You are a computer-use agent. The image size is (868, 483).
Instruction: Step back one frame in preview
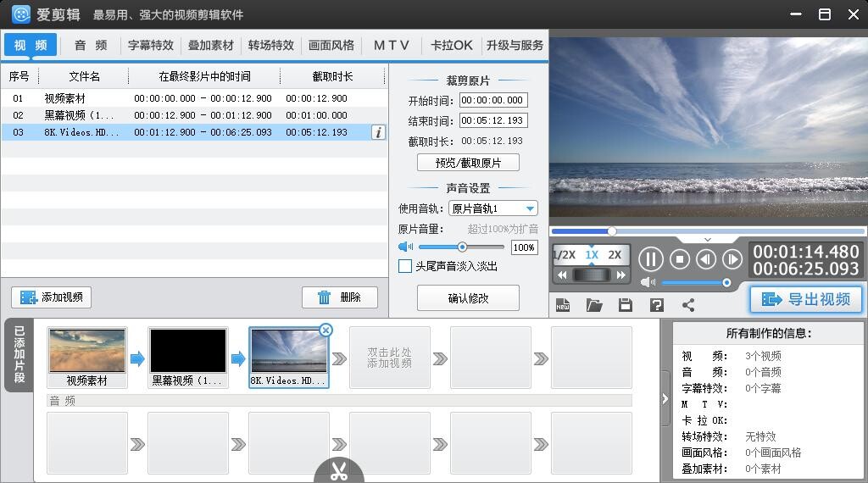[x=705, y=259]
